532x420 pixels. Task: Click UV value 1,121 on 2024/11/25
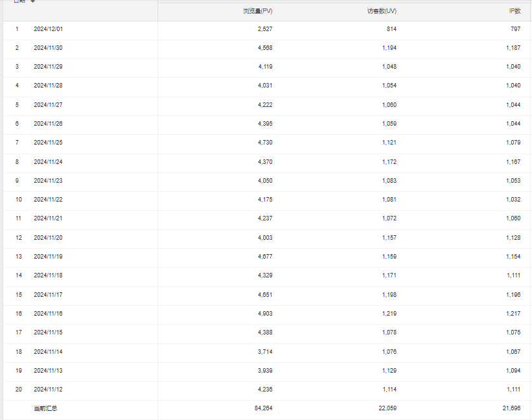[x=389, y=143]
